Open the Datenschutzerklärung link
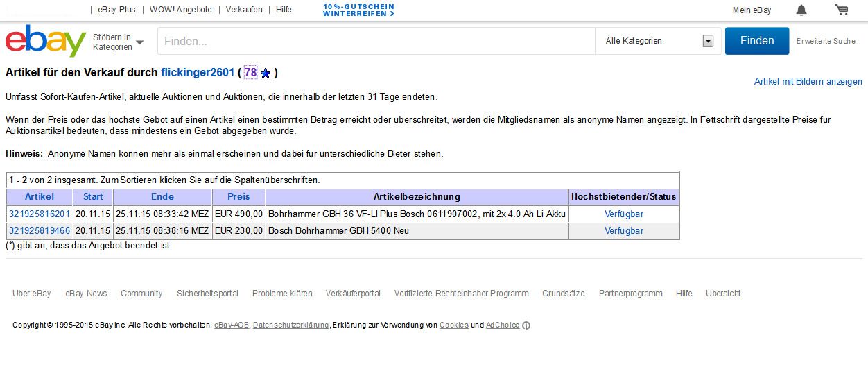This screenshot has height=374, width=868. tap(290, 325)
